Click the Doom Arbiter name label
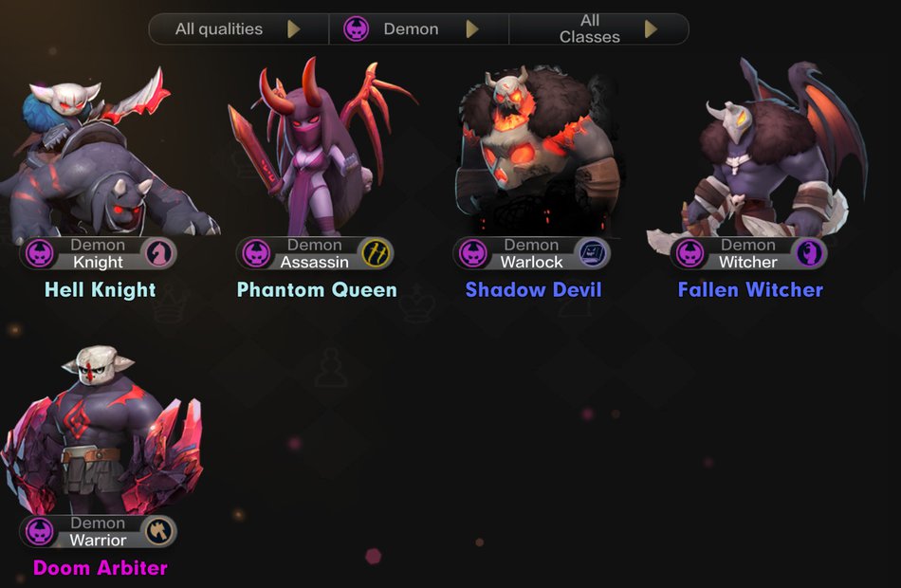This screenshot has width=901, height=588. coord(101,568)
